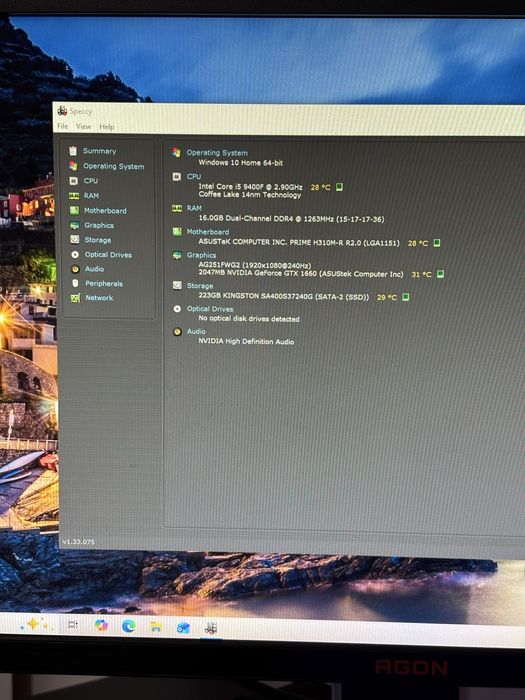Open the Graphics heading link in summary
This screenshot has width=525, height=700.
201,255
